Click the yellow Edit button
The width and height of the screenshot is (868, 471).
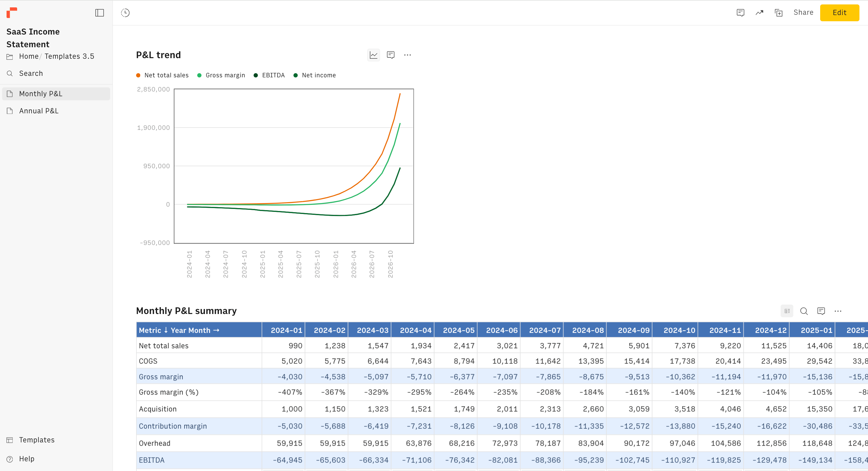tap(839, 13)
